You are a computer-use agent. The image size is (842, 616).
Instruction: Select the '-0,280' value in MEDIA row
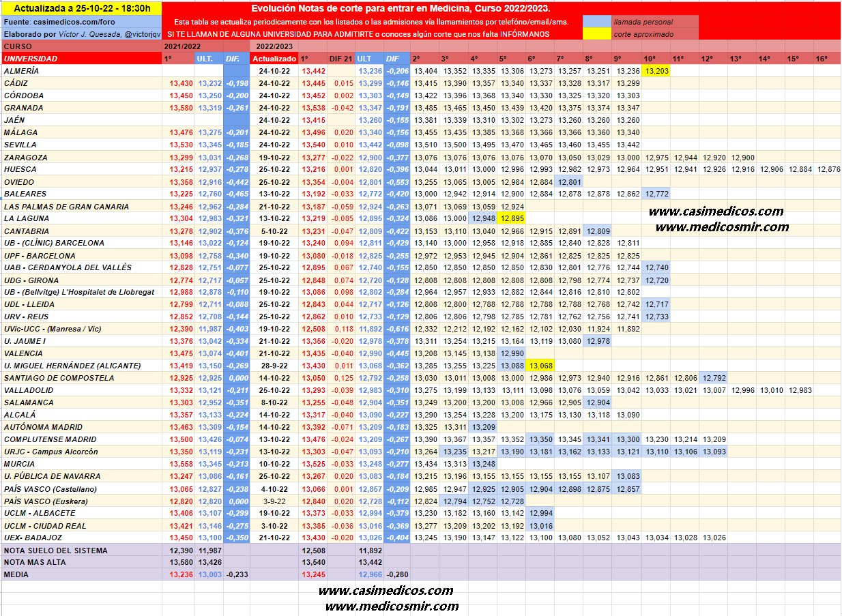(396, 574)
